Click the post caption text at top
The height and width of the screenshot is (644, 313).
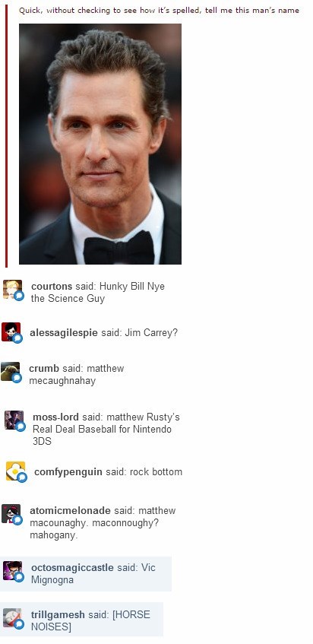coord(159,11)
